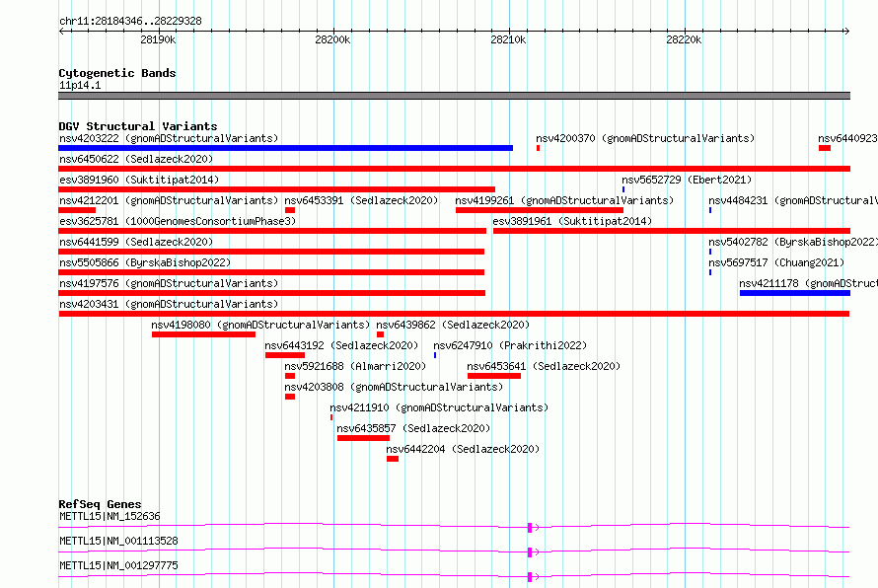Image resolution: width=878 pixels, height=588 pixels.
Task: Click the METTL15 NM_001113528 exon block
Action: (530, 552)
